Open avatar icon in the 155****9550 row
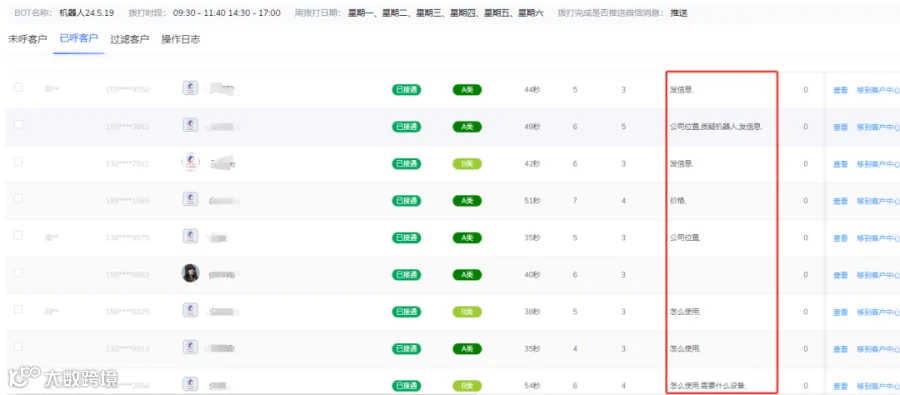Image resolution: width=900 pixels, height=395 pixels. [191, 88]
